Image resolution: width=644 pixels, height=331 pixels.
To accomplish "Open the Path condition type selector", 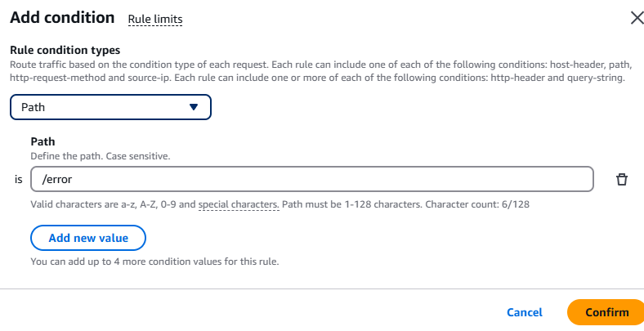I will (110, 107).
